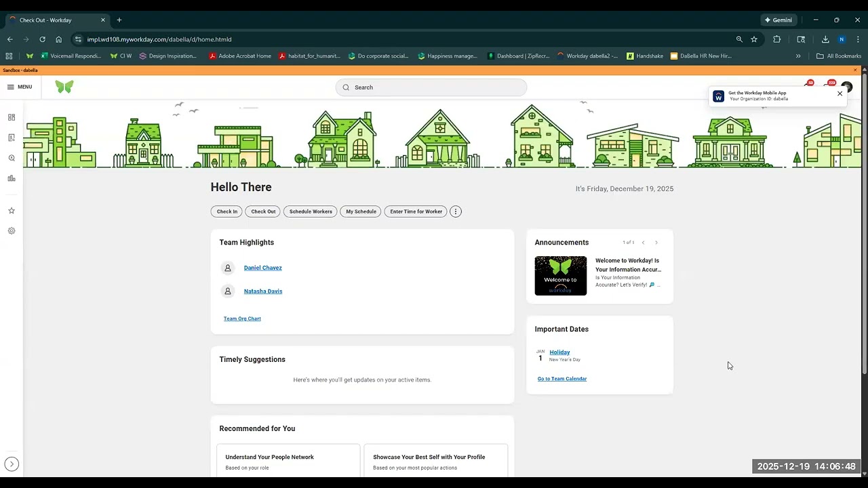Open the All Bookmarks folder
868x488 pixels.
tap(839, 56)
